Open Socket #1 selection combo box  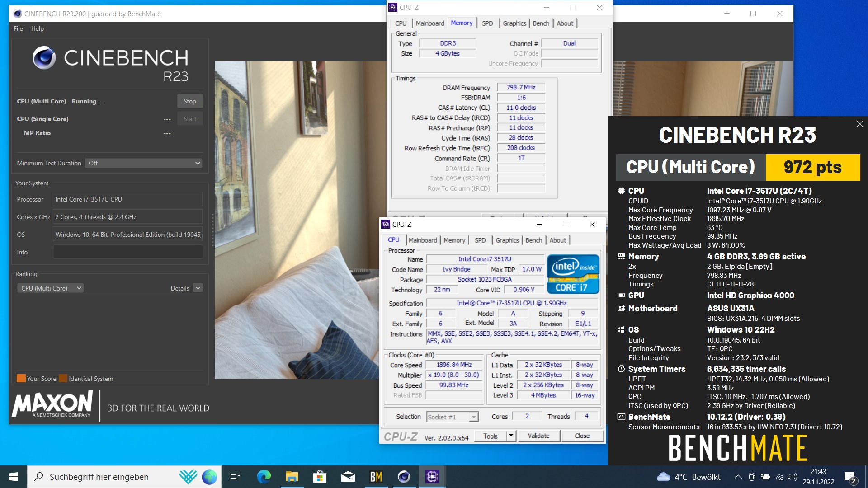coord(453,417)
